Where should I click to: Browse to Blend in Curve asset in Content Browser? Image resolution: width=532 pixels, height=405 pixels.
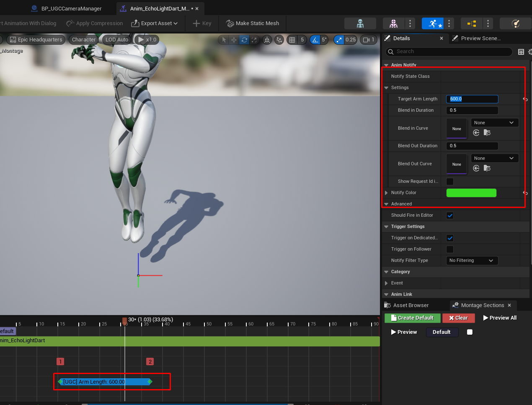click(487, 133)
